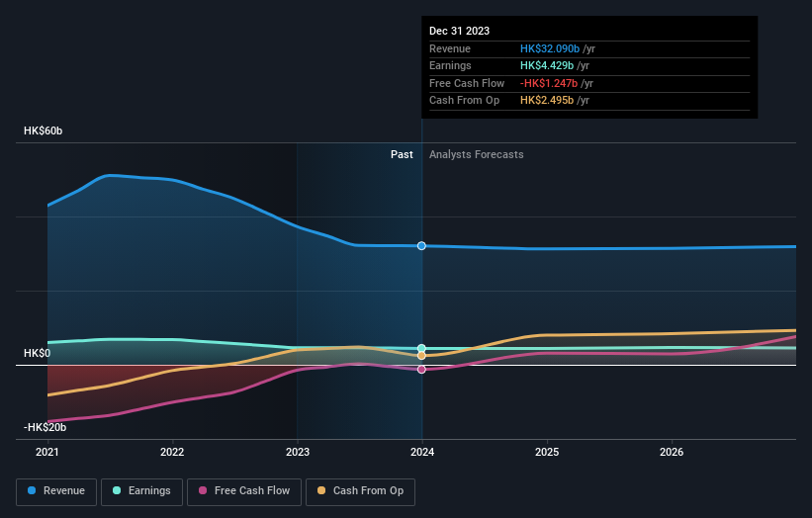Click the Free Cash Flow label in tooltip
812x518 pixels.
[467, 83]
